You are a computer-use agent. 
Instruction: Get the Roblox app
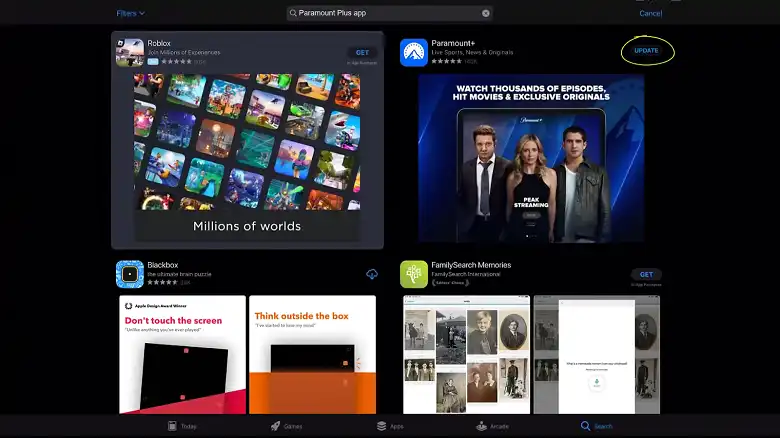tap(362, 52)
